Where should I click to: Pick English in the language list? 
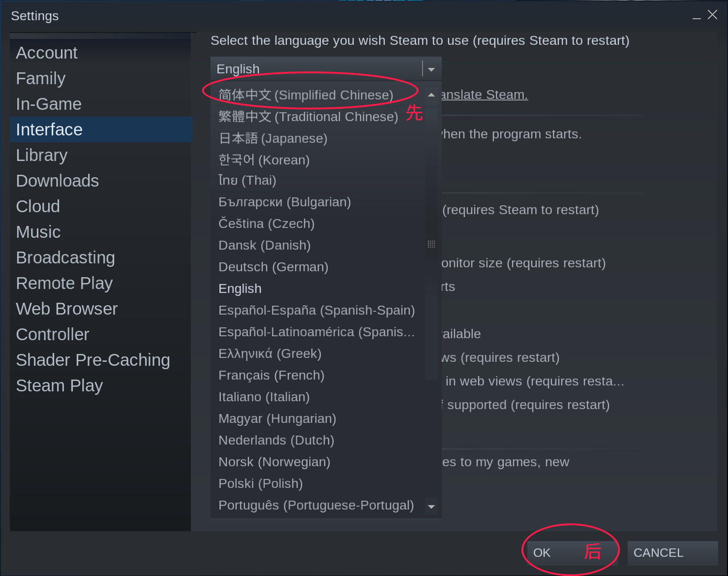(240, 288)
